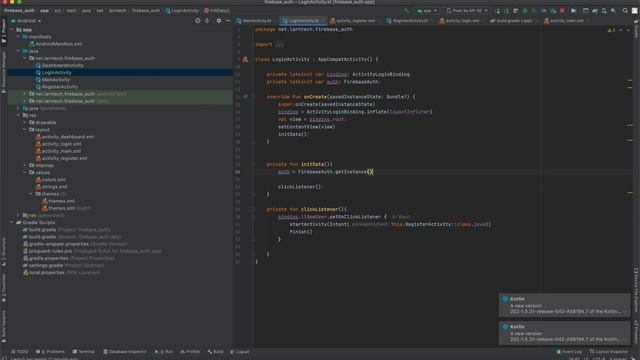
Task: Open the Problems tool window
Action: (x=50, y=351)
